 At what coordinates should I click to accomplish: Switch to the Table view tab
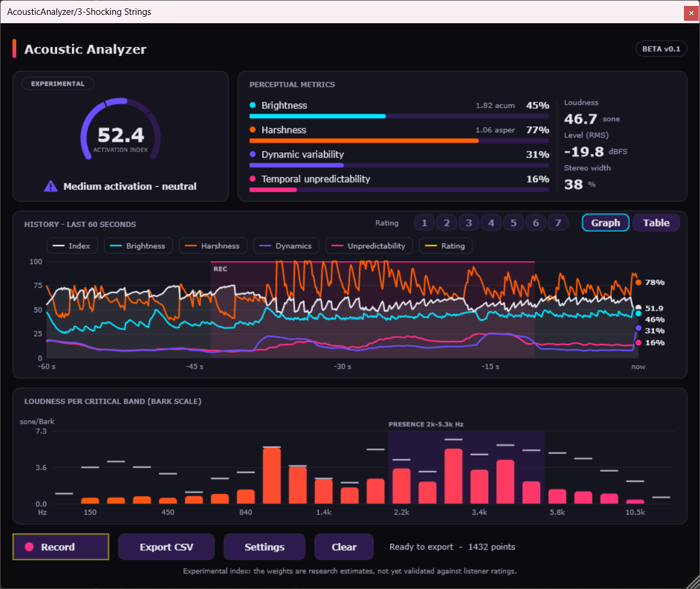click(x=656, y=223)
